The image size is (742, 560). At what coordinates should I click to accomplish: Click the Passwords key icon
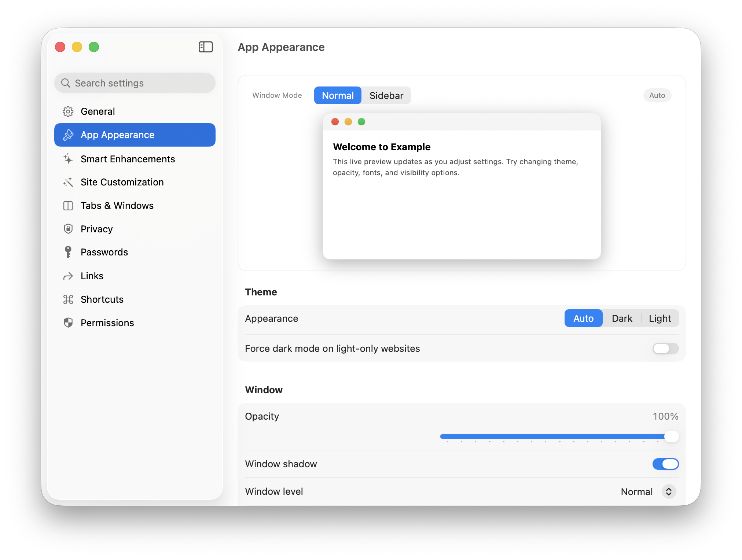(68, 252)
